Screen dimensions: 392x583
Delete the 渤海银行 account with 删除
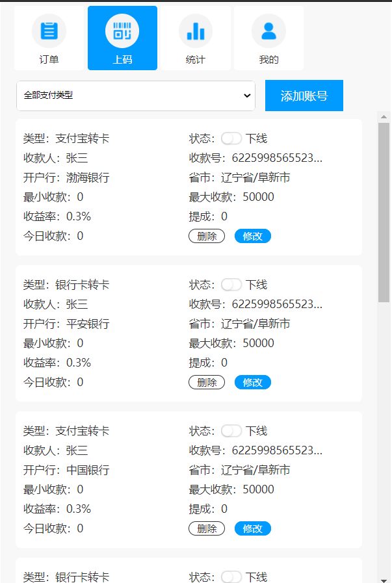pyautogui.click(x=207, y=236)
